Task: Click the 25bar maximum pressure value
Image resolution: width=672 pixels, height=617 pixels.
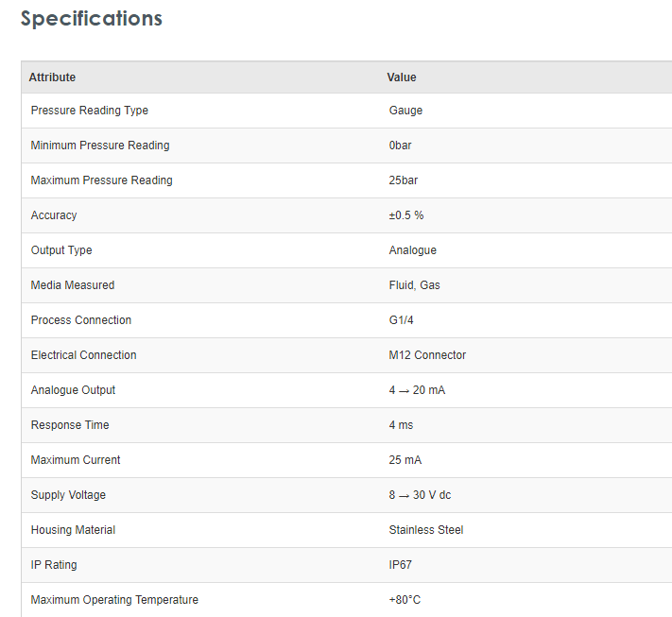Action: 404,180
